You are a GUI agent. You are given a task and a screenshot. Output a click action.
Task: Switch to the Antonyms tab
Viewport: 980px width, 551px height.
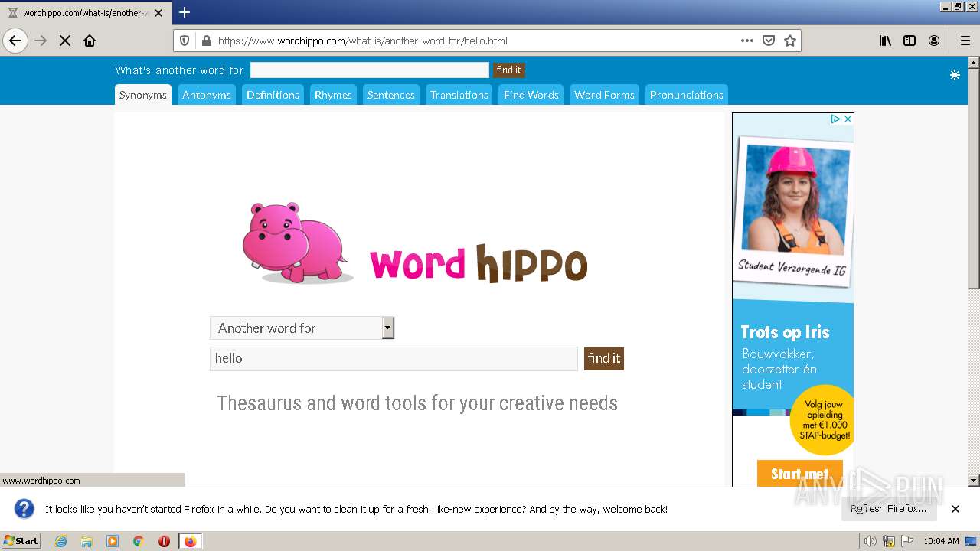pyautogui.click(x=207, y=95)
